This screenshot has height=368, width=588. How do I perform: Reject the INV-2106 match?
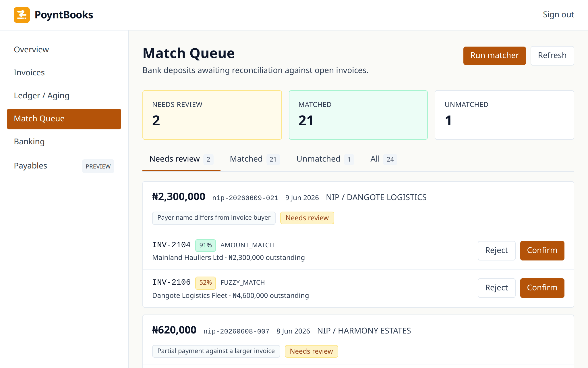[496, 288]
